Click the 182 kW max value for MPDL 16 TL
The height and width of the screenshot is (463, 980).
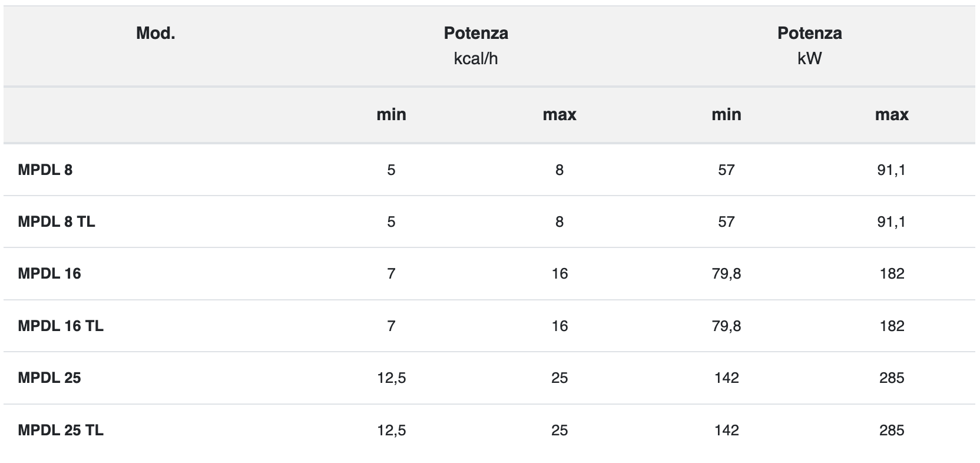(892, 326)
